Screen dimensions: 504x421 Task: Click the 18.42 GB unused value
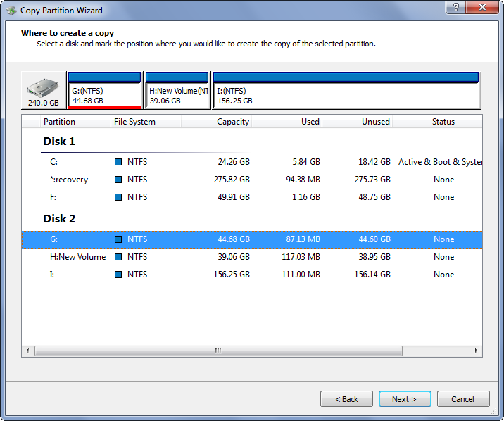[374, 162]
